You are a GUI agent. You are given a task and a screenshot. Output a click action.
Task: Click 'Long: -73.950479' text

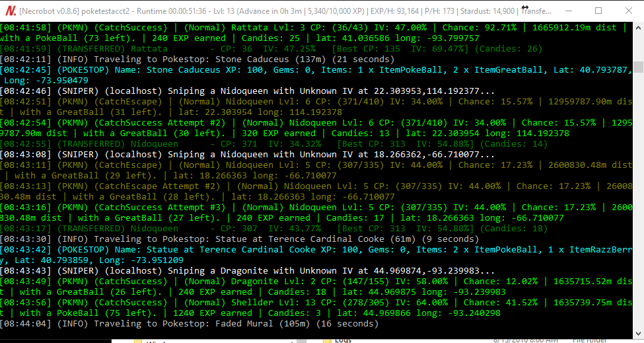point(46,81)
